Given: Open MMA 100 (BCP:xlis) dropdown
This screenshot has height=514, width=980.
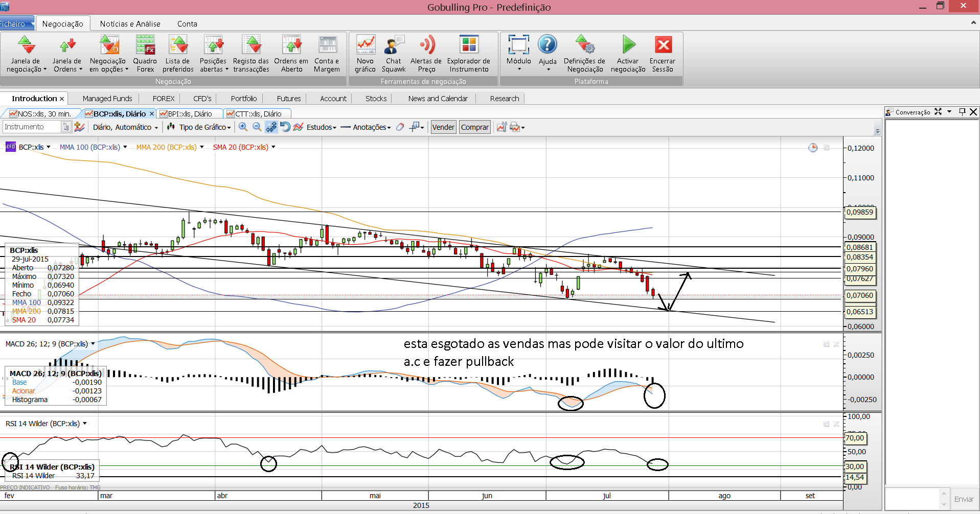Looking at the screenshot, I should coord(125,147).
